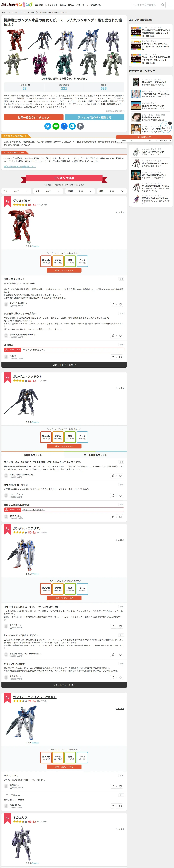Click the みんなのランキング site logo

click(17, 5)
